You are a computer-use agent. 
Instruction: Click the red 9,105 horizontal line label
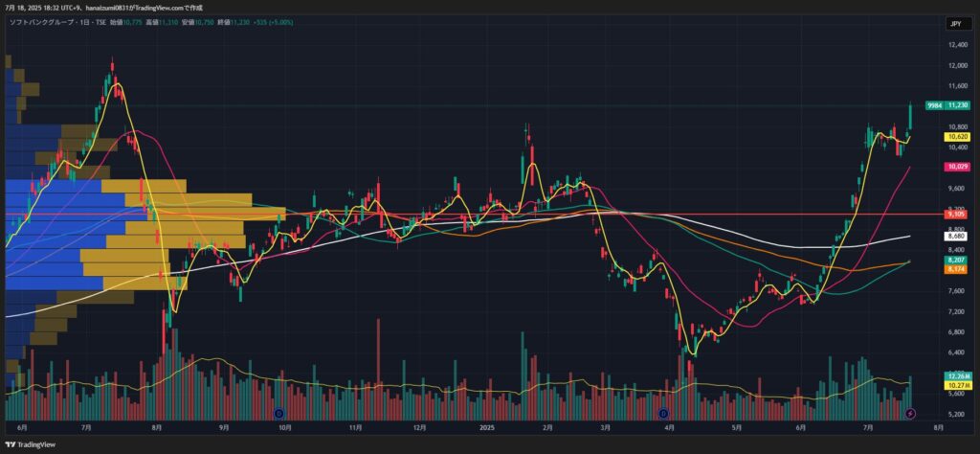tap(957, 214)
